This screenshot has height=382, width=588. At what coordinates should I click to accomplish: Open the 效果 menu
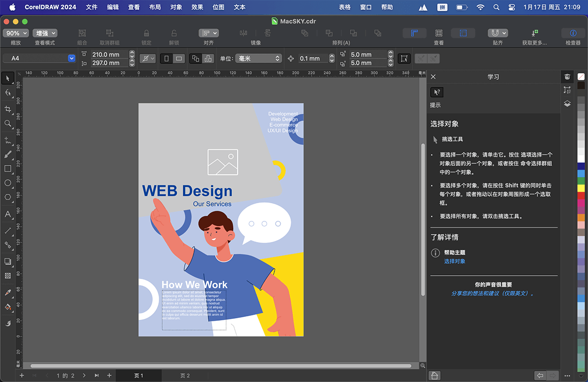click(x=197, y=7)
